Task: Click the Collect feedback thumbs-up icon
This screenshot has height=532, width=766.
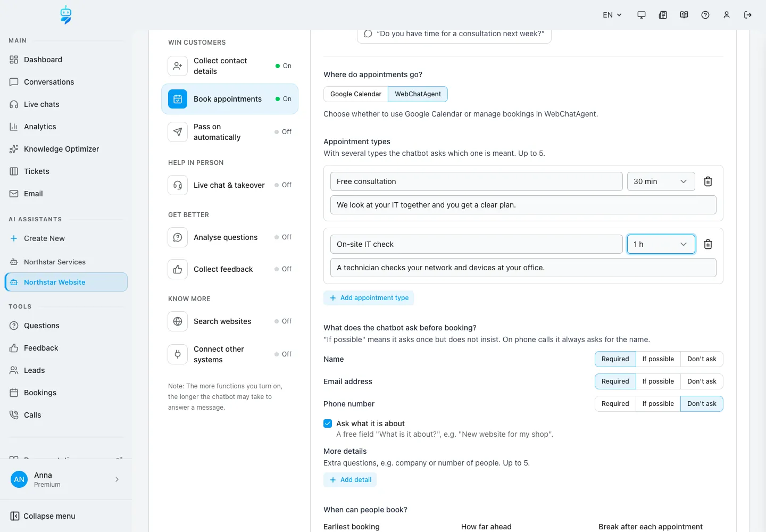Action: click(178, 269)
